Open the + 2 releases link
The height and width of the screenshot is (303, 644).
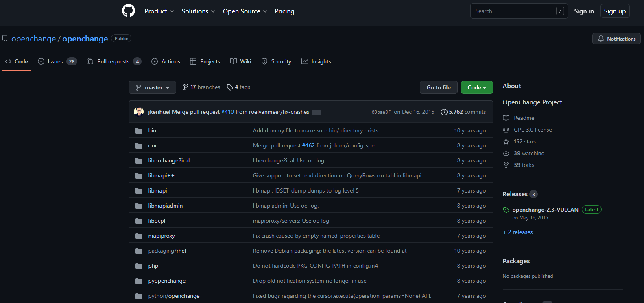[517, 232]
